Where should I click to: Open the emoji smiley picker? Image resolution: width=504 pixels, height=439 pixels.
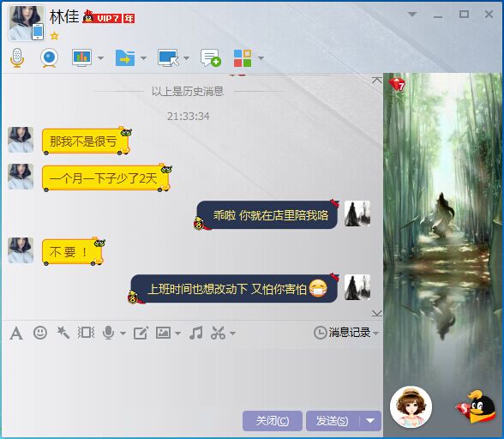click(x=40, y=333)
